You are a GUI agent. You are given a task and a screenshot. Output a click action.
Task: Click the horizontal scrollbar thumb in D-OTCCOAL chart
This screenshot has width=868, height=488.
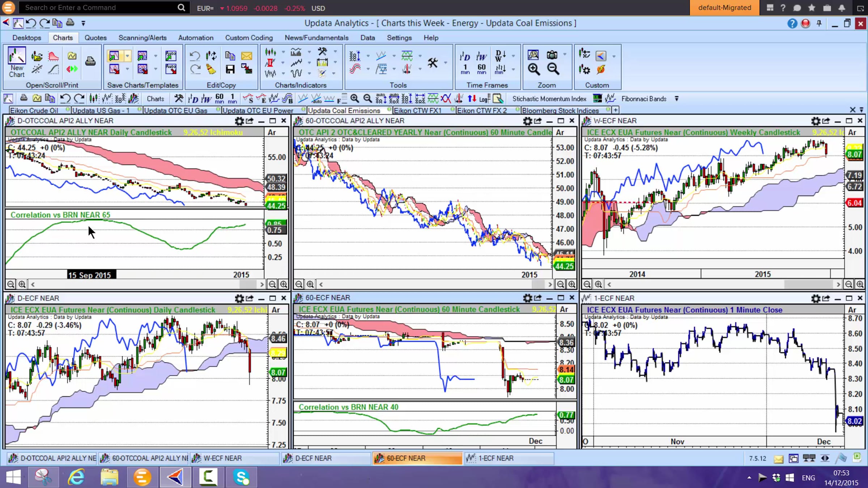point(248,284)
